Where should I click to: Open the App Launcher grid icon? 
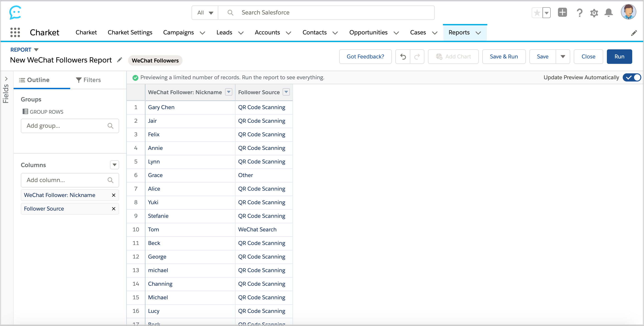(x=15, y=33)
